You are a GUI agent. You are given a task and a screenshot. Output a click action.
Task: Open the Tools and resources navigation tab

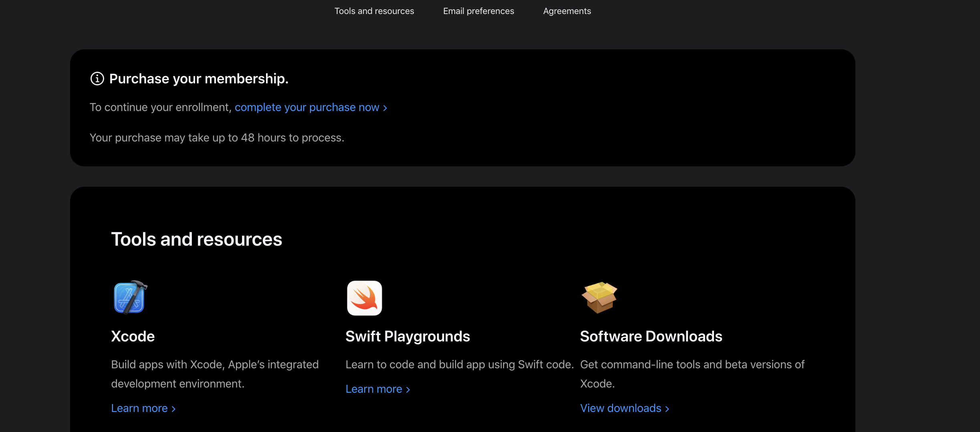point(374,11)
